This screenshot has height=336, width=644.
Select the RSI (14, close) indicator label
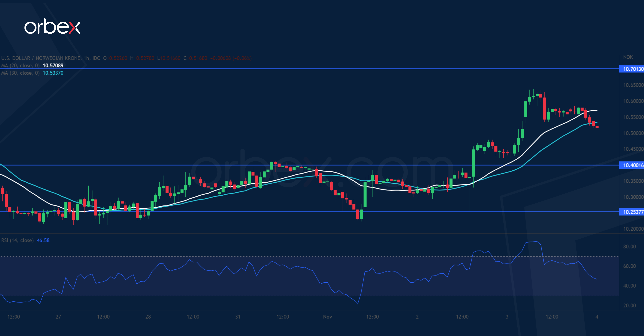[18, 240]
